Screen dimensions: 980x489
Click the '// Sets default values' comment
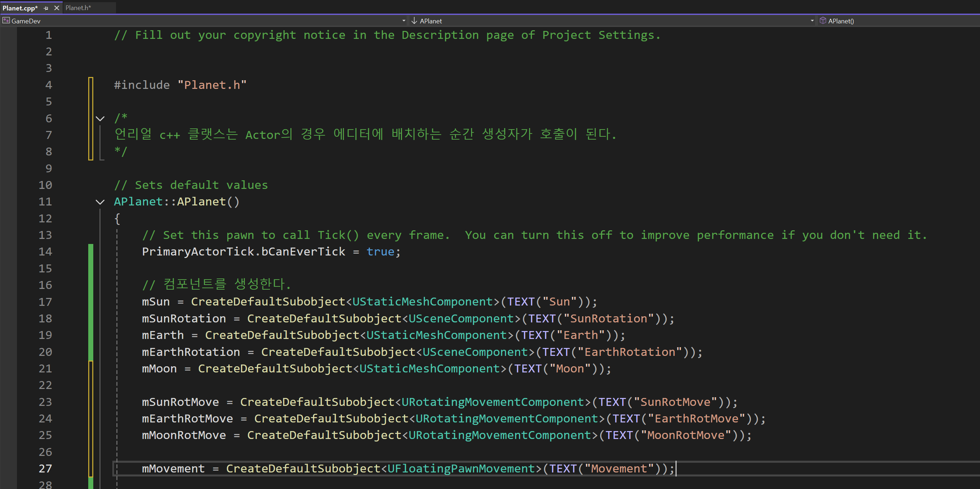[x=191, y=185]
